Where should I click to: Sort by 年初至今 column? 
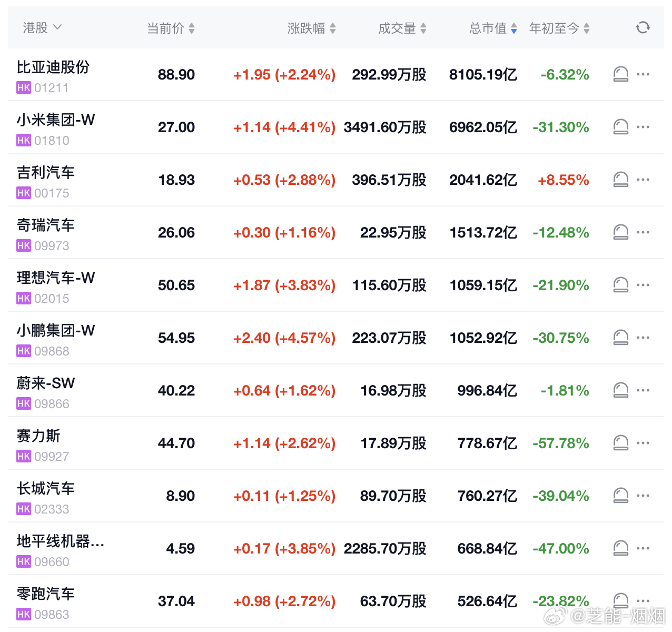tap(559, 28)
